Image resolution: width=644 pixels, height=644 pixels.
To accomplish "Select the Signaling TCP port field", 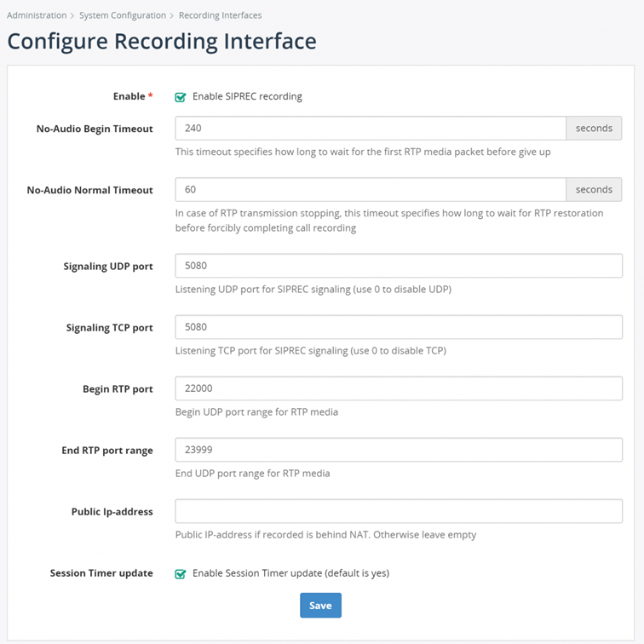I will [399, 327].
